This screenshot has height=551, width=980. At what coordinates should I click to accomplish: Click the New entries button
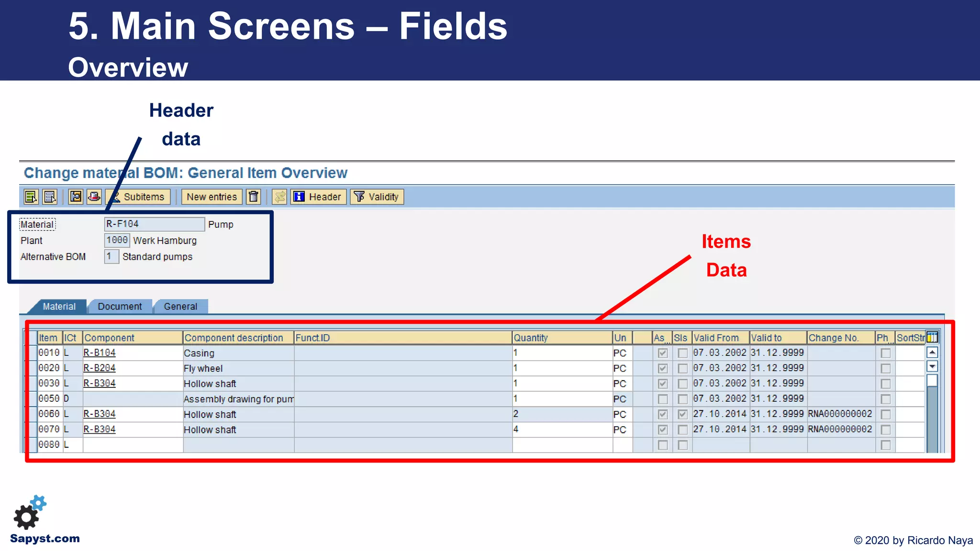(212, 197)
